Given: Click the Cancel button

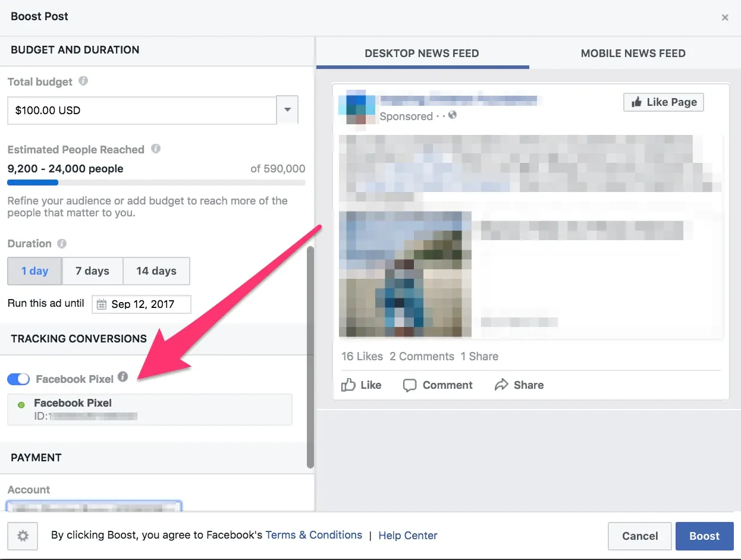Looking at the screenshot, I should (x=640, y=536).
